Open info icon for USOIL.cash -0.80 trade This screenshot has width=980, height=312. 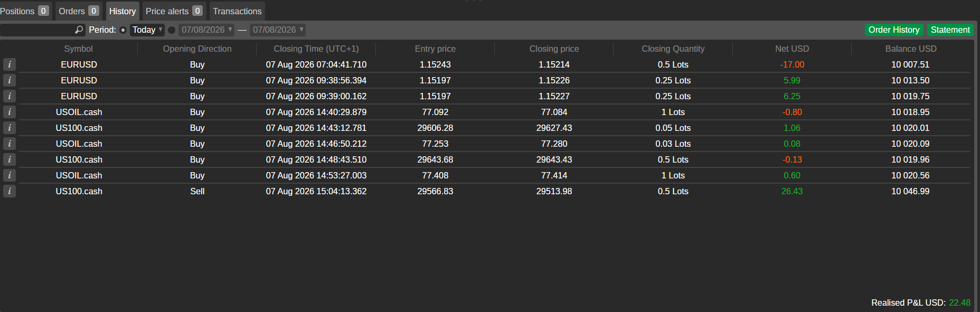(x=10, y=112)
